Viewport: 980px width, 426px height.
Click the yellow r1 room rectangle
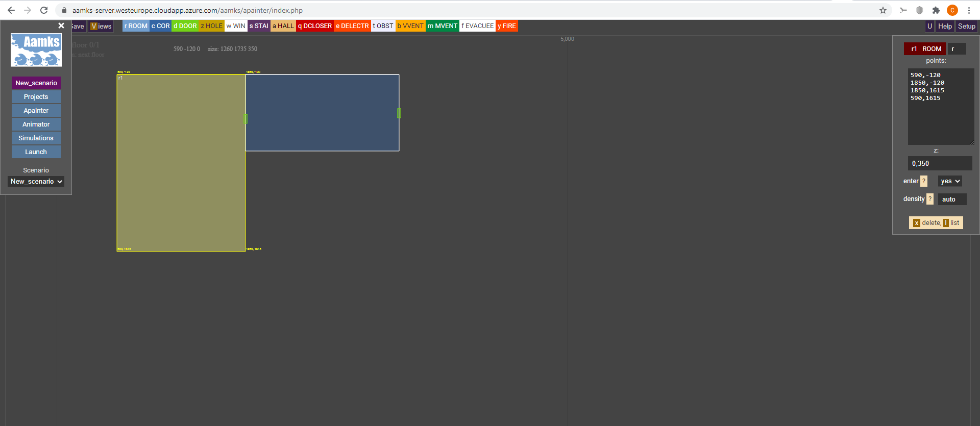(x=181, y=163)
